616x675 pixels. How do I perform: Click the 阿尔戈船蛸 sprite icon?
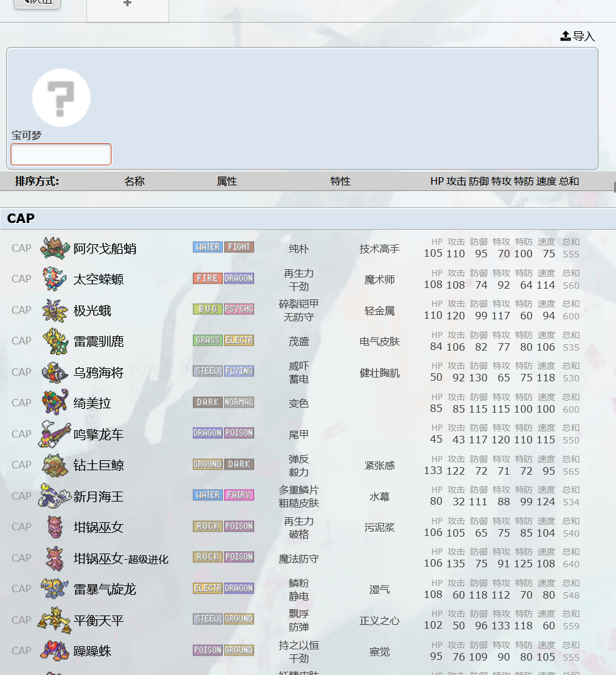coord(54,248)
